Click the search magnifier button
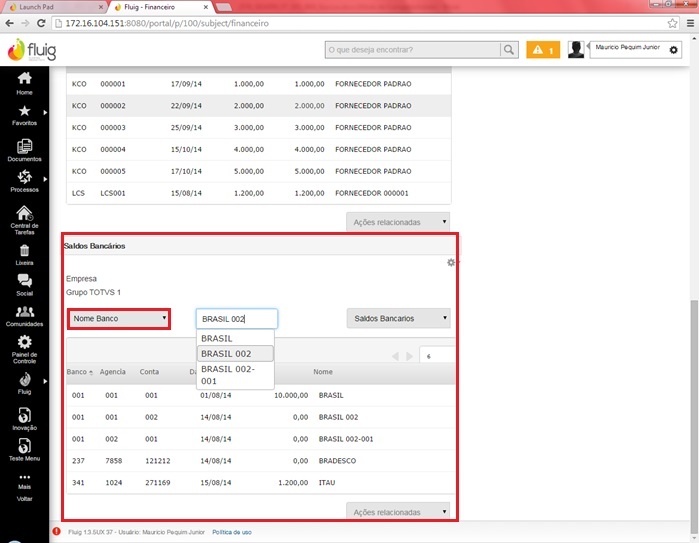 509,50
